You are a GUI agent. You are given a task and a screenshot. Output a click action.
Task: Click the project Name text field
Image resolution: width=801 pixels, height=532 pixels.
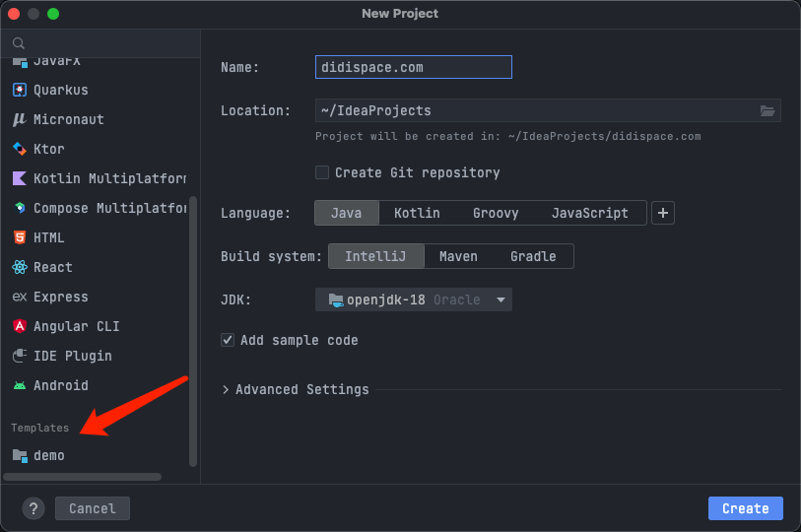click(x=414, y=67)
